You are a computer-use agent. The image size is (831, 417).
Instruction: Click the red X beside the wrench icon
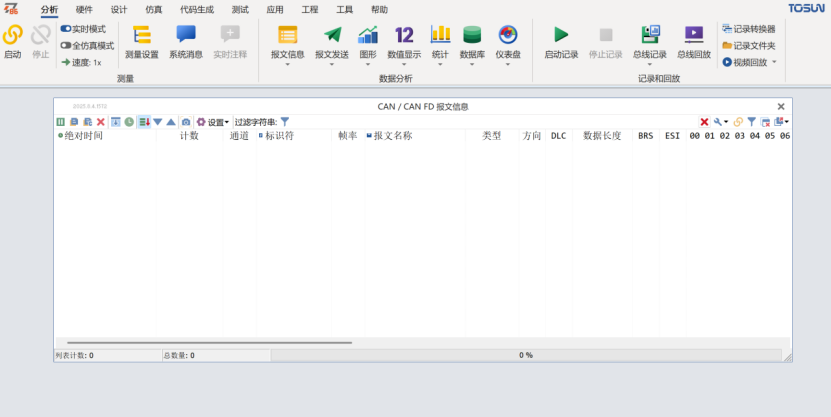point(704,122)
